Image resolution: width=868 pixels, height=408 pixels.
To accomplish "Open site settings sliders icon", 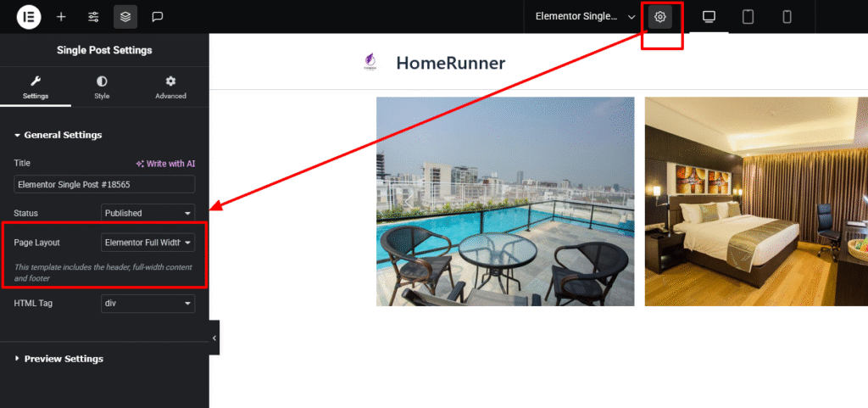I will tap(93, 17).
